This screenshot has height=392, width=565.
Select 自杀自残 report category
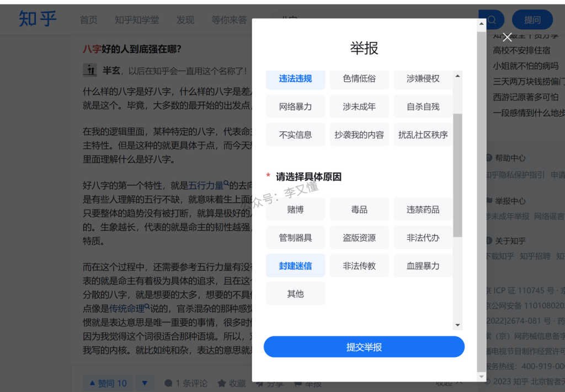pyautogui.click(x=423, y=106)
